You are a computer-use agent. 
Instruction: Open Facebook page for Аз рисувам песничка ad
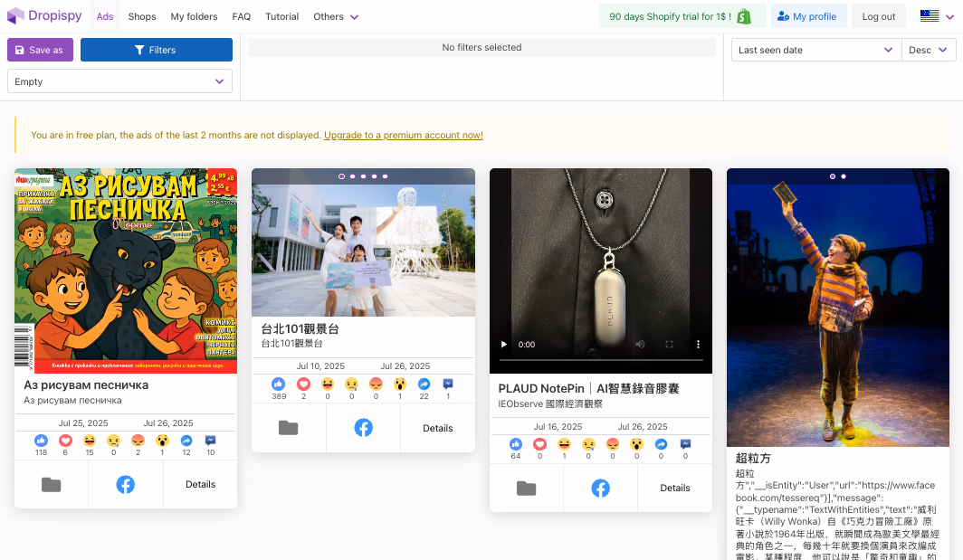[x=125, y=485]
